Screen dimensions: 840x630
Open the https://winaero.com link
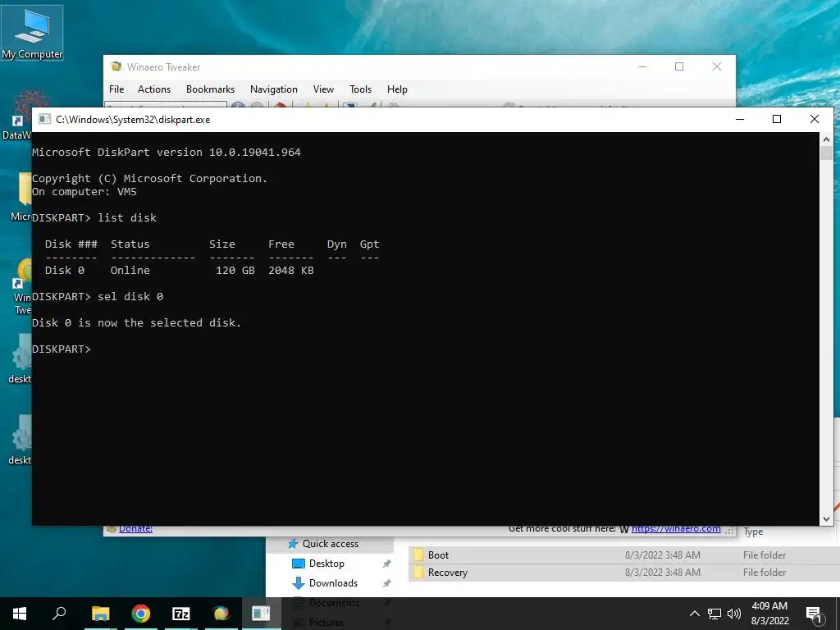pyautogui.click(x=676, y=529)
